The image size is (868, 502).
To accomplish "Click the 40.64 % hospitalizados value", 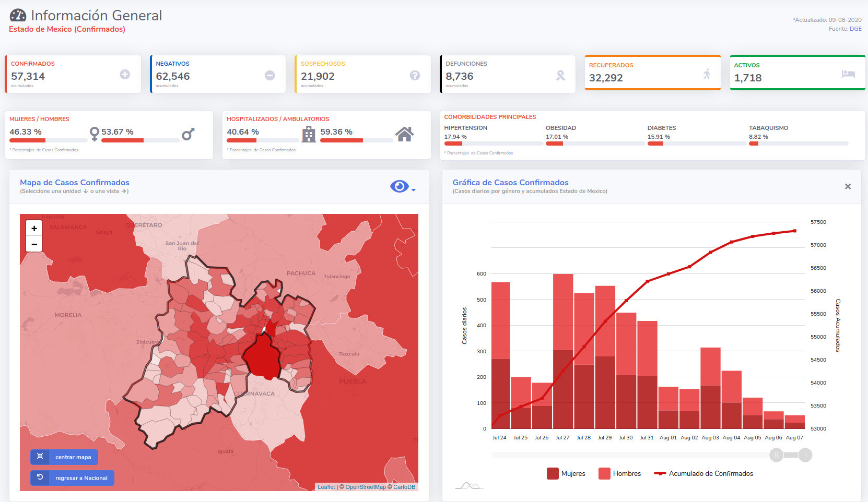I will pyautogui.click(x=243, y=132).
